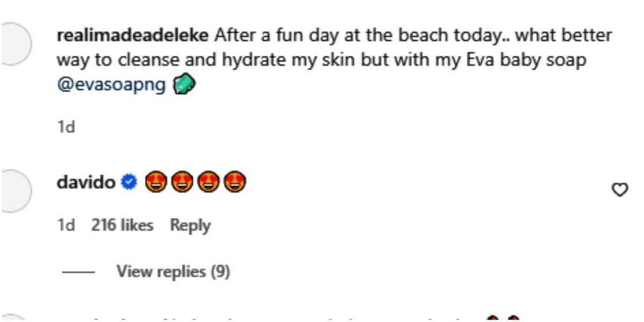Like davido's comment with the heart icon
This screenshot has width=644, height=322.
click(619, 190)
